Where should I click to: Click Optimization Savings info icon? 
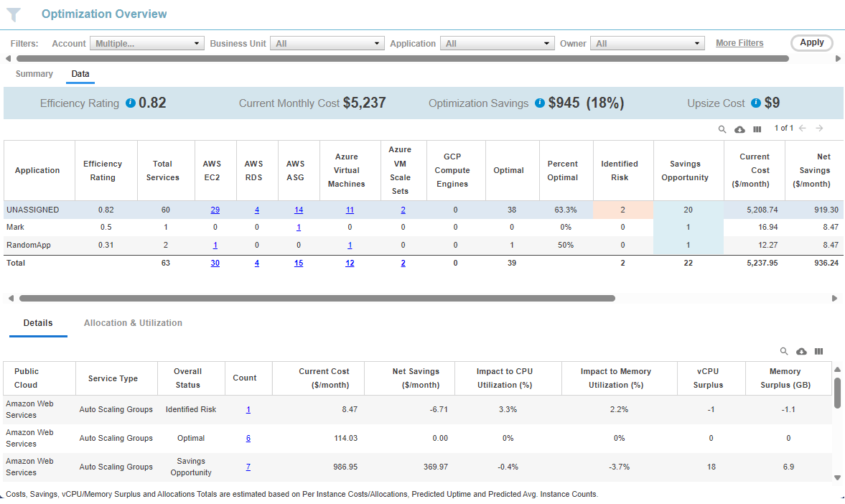click(x=540, y=103)
